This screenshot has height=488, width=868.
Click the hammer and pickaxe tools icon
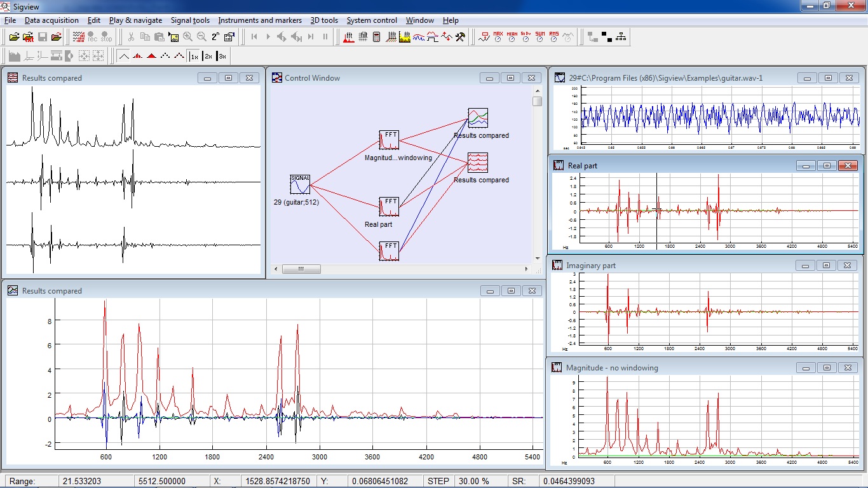coord(461,37)
